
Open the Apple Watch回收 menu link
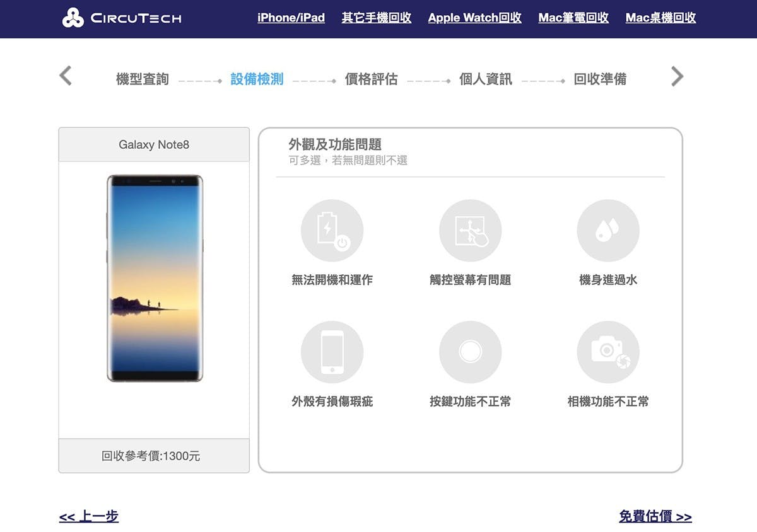475,18
